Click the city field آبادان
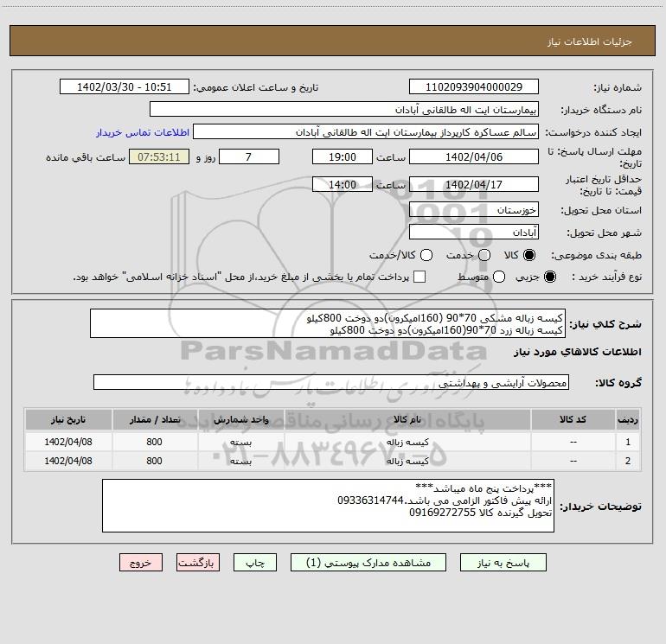666x644 pixels. point(474,233)
